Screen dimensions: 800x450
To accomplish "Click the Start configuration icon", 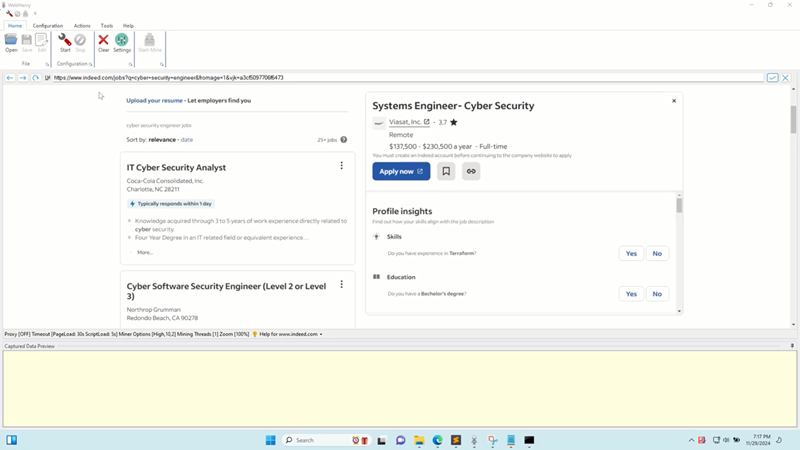I will point(65,42).
